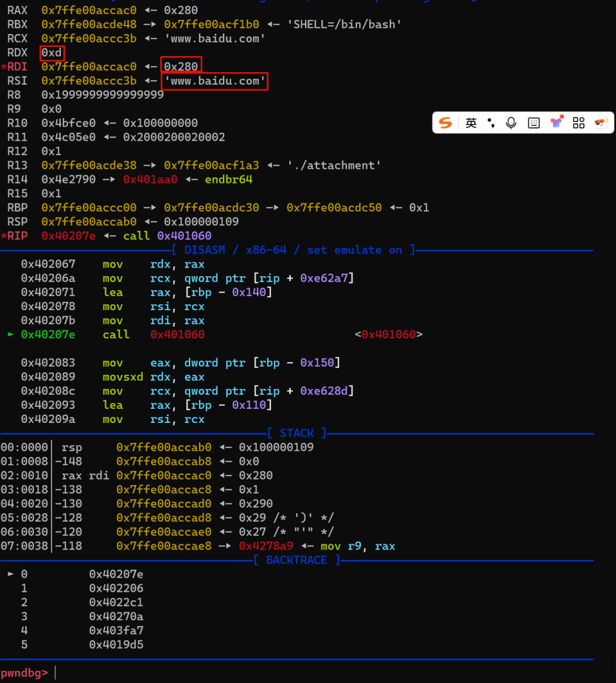Screen dimensions: 616x683
Task: Click the boxed 'www.baidu.com' string in RSI
Action: click(x=215, y=81)
